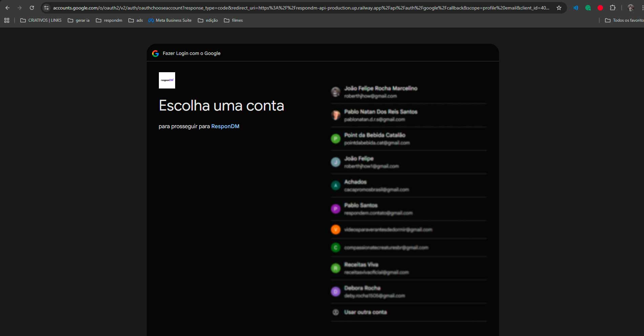The height and width of the screenshot is (336, 644).
Task: Expand the CRIATIVOS | LINKS bookmark folder
Action: pyautogui.click(x=41, y=20)
